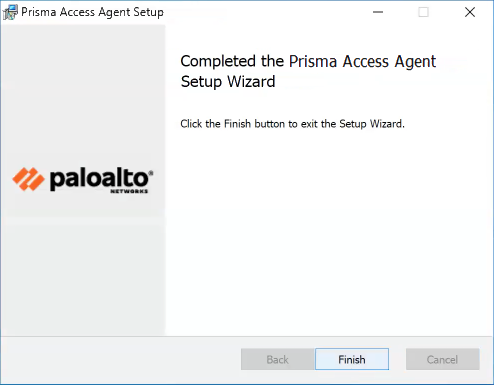Viewport: 494px width, 385px height.
Task: Open the installer icon system menu
Action: click(10, 12)
